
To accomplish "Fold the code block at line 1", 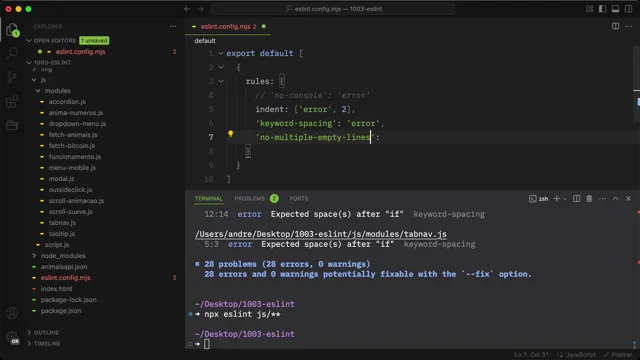I will pos(221,53).
